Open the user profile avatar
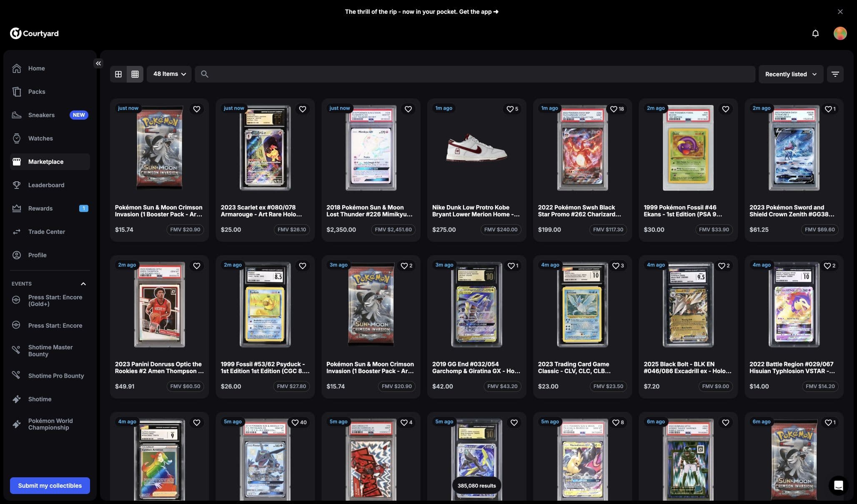 [840, 33]
